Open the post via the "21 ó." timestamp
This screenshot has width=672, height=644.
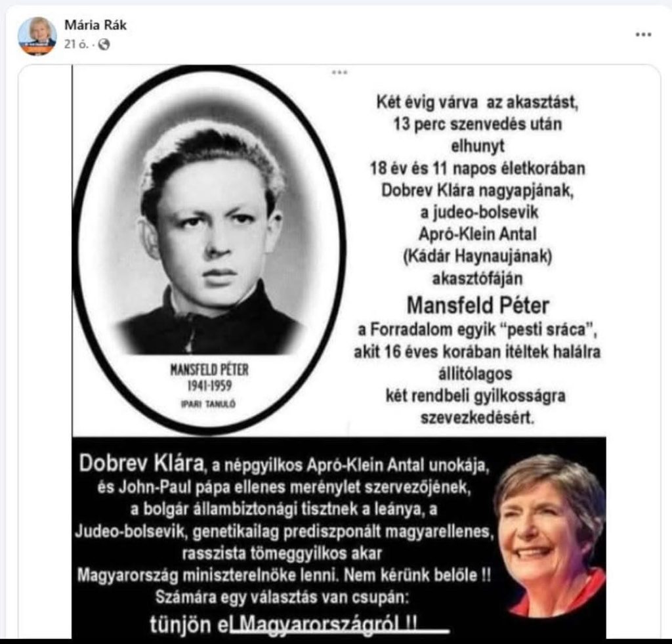pos(77,44)
